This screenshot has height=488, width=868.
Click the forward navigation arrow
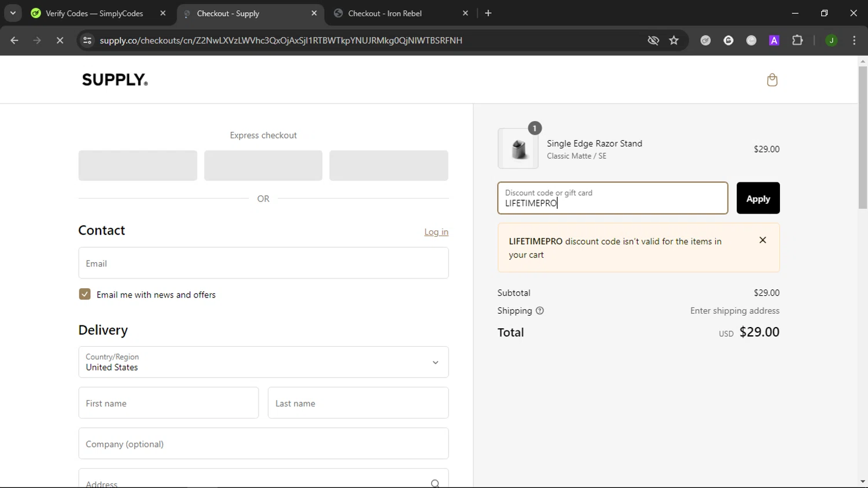point(37,41)
